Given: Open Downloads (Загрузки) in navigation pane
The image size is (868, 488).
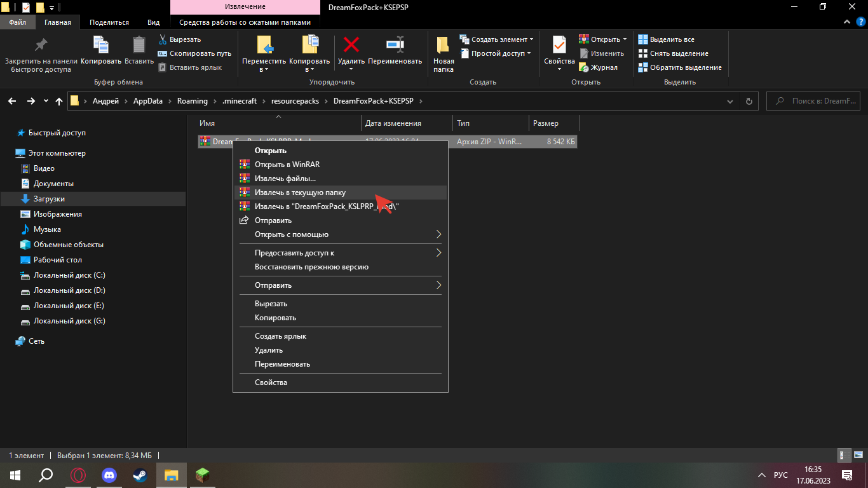Looking at the screenshot, I should [49, 199].
